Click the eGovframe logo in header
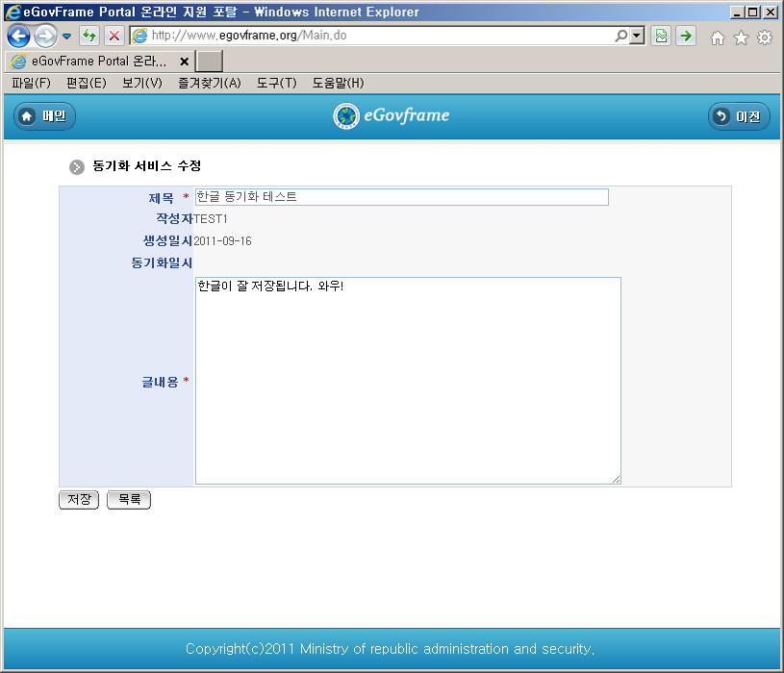Viewport: 784px width, 673px height. tap(392, 116)
